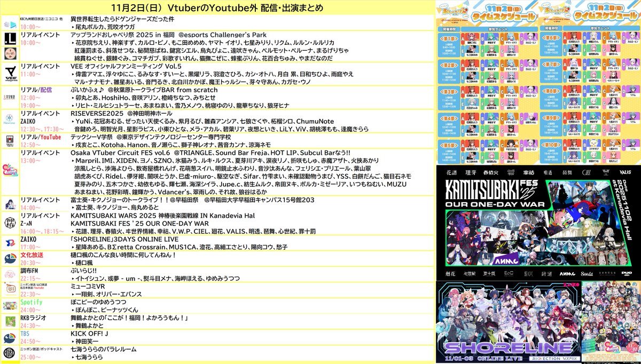Image resolution: width=641 pixels, height=364 pixels.
Task: Click the grid logo icon for テックシーV学祭
Action: tap(10, 140)
